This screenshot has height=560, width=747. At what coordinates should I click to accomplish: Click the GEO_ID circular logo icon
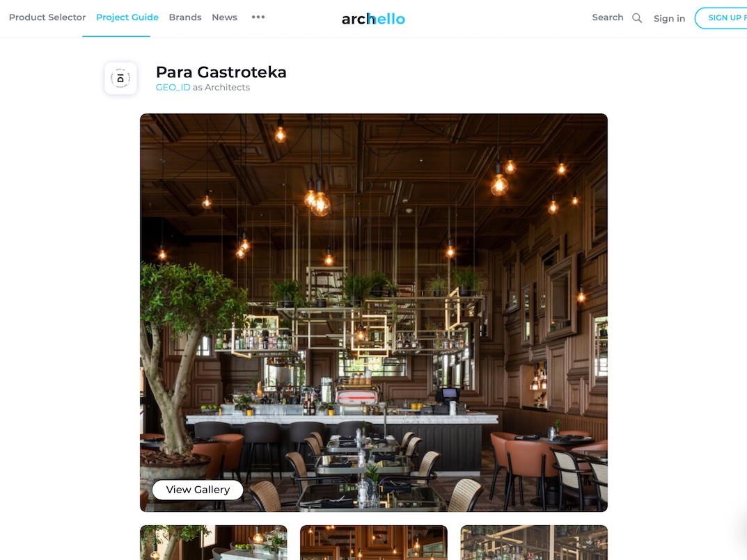[x=120, y=78]
